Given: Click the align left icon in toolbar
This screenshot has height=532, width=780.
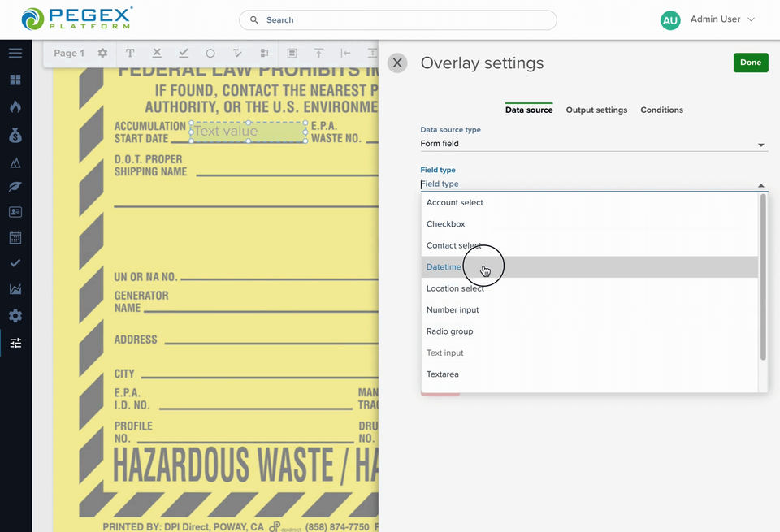Looking at the screenshot, I should pos(346,53).
